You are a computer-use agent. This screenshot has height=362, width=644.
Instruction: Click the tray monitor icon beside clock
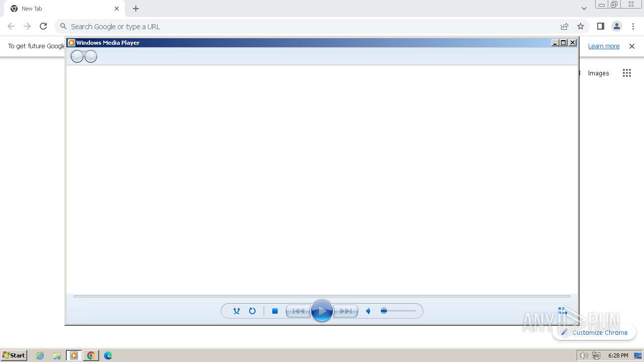pyautogui.click(x=638, y=355)
